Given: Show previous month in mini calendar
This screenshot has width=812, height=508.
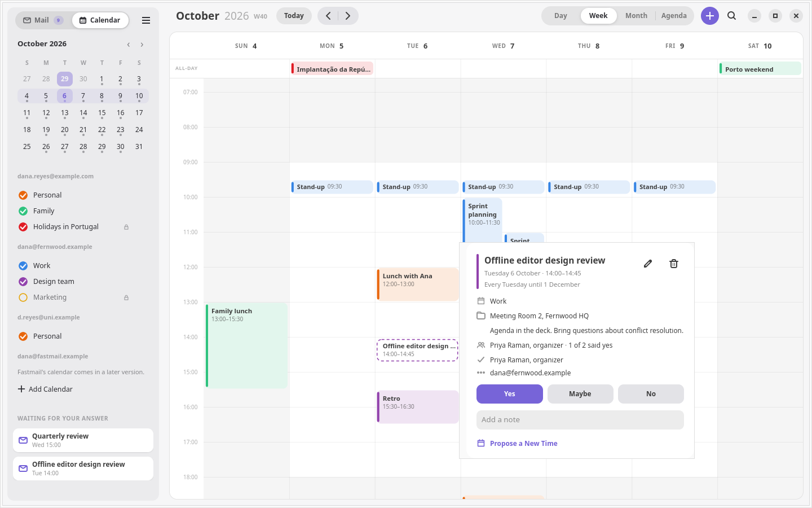Looking at the screenshot, I should coord(129,45).
